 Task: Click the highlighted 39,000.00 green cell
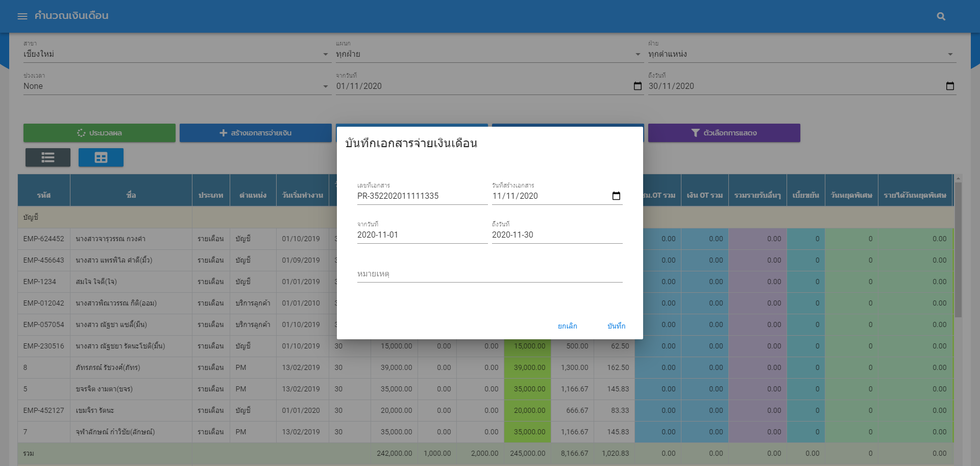528,367
